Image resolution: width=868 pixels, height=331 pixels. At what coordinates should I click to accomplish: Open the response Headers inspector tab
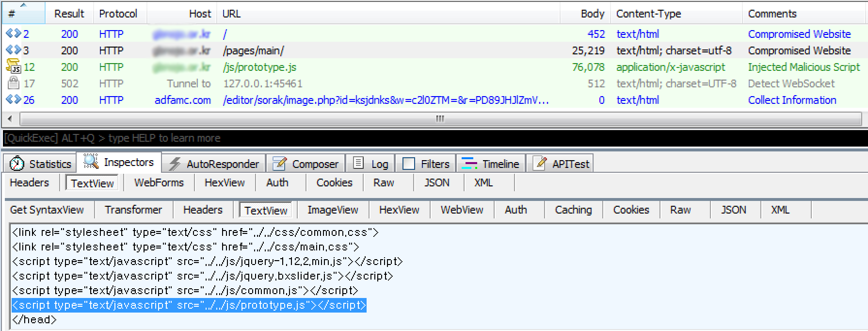tap(203, 210)
